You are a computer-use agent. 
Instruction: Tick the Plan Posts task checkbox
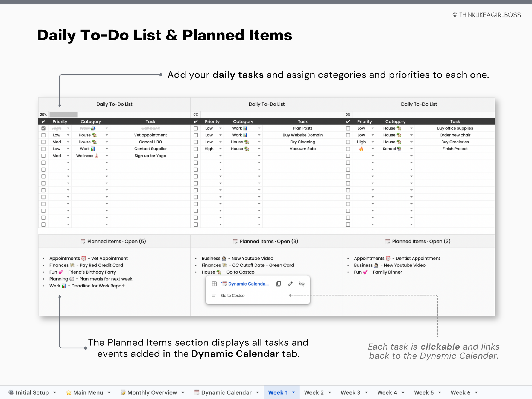196,128
